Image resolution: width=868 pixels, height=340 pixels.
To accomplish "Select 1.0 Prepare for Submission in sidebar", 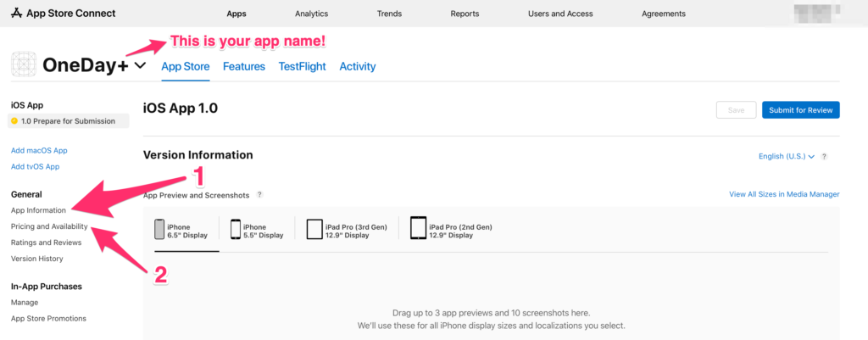I will click(68, 120).
